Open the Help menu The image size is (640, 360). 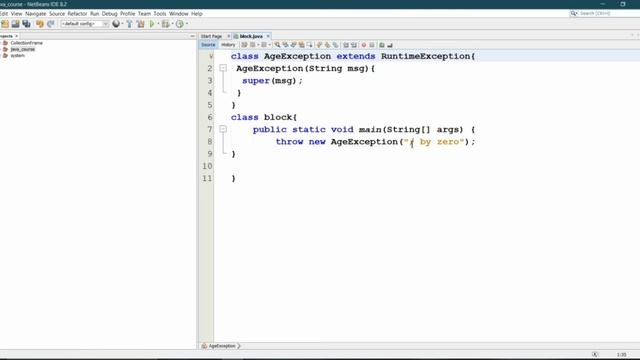click(197, 13)
